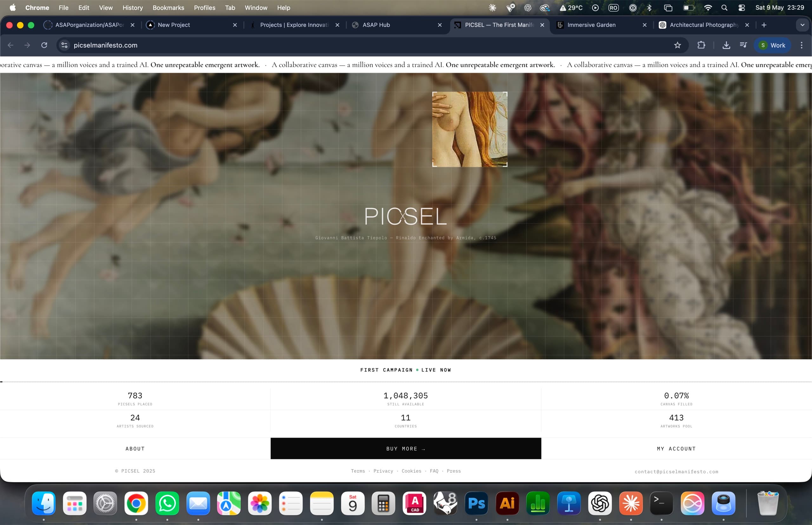Click the 413 artworks pool stat
The image size is (812, 525).
[676, 421]
